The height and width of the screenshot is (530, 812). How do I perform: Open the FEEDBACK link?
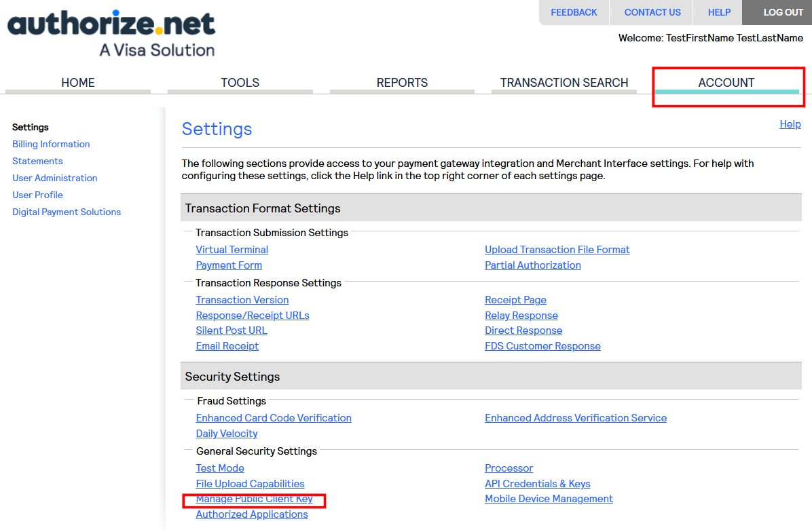tap(574, 12)
